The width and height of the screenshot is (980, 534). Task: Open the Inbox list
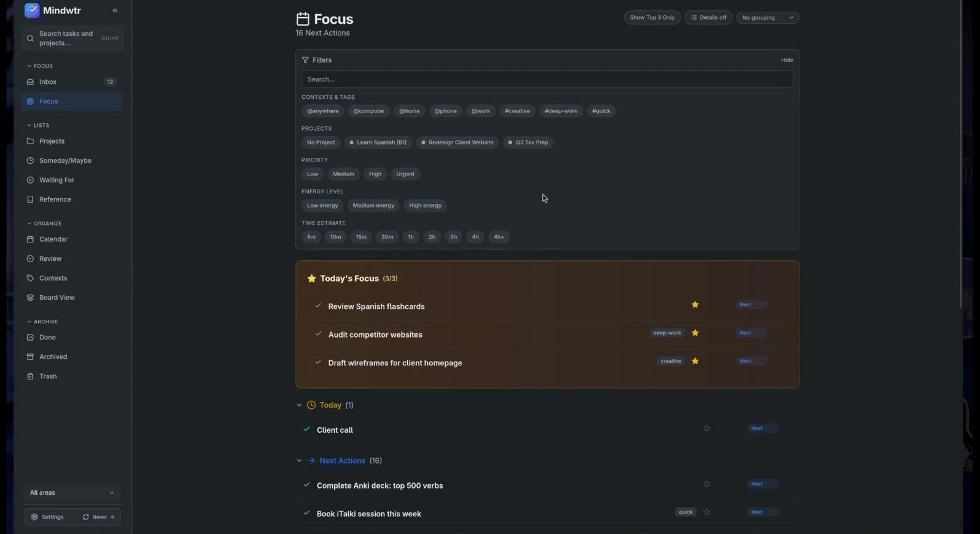(x=72, y=82)
